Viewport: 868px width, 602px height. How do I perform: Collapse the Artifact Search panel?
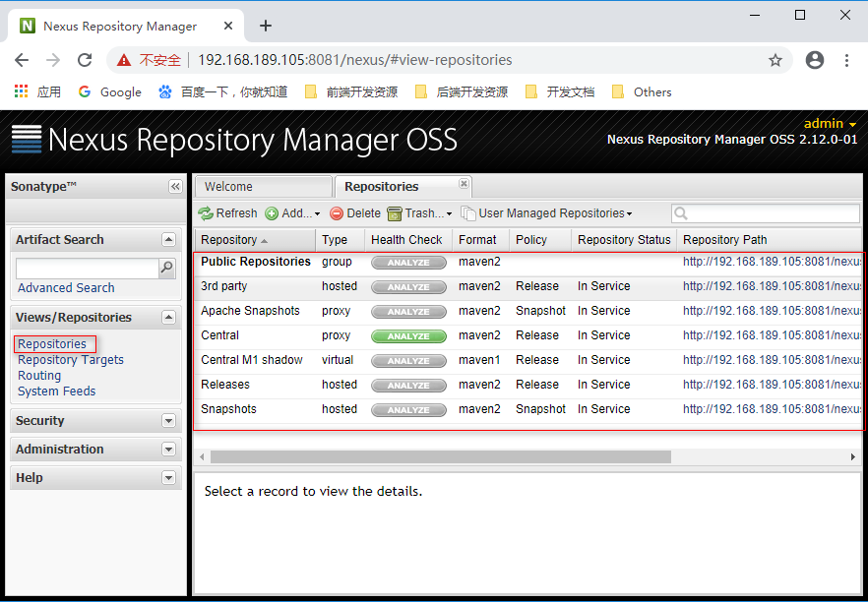click(168, 240)
